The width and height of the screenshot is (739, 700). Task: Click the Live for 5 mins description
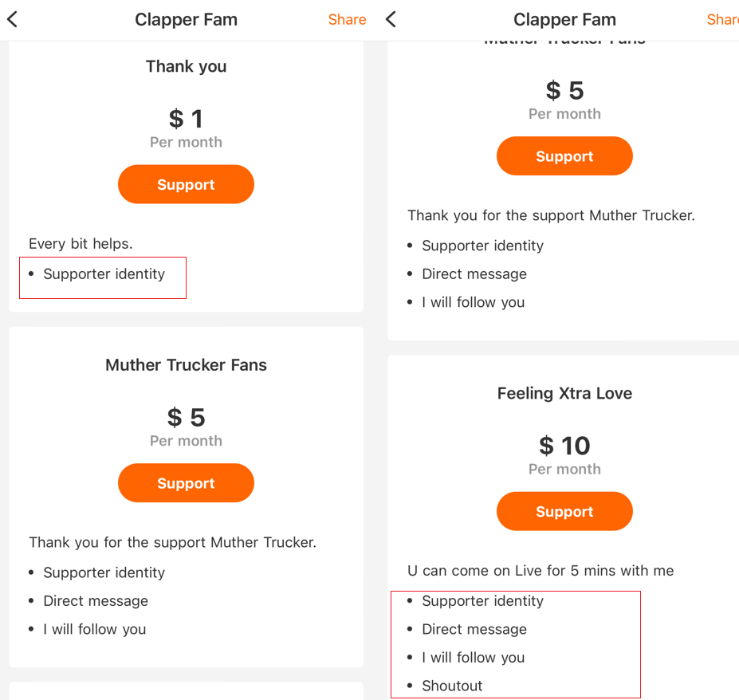540,571
